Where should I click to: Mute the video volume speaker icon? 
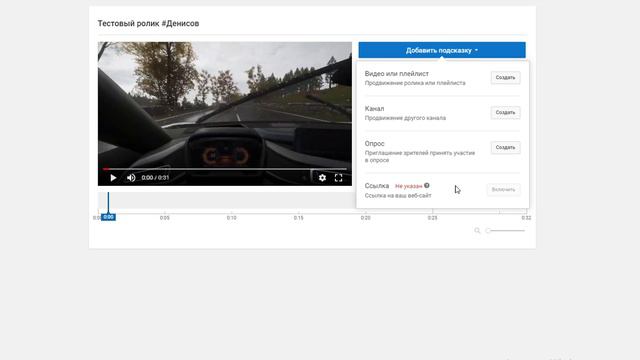(x=131, y=178)
